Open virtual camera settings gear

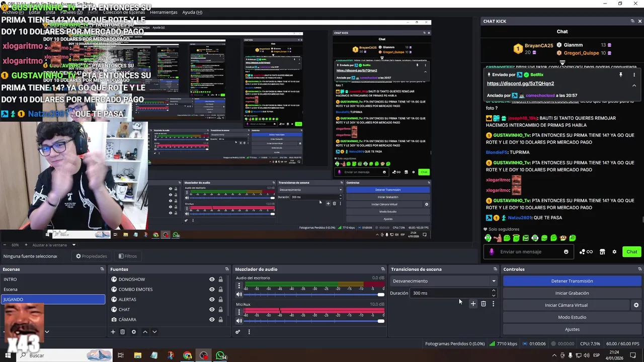pyautogui.click(x=636, y=305)
